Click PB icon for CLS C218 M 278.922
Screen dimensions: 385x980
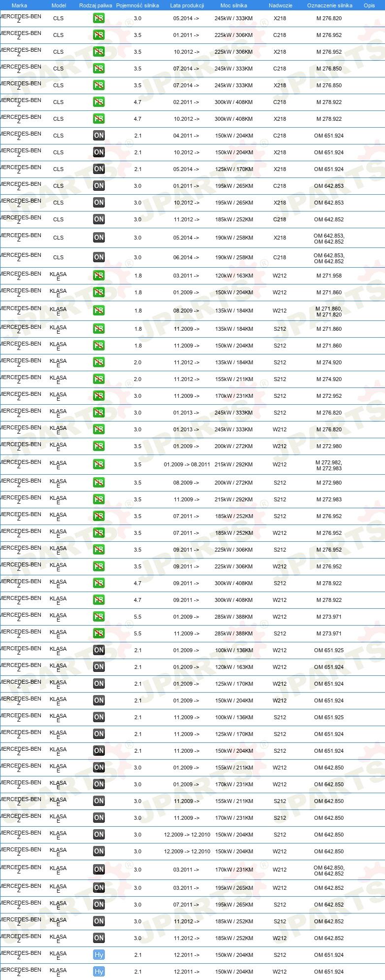click(98, 102)
